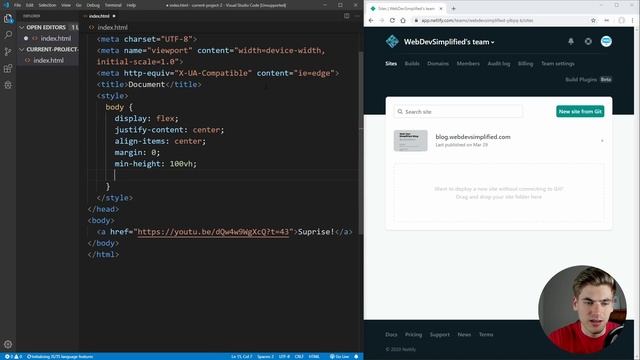
Task: Click the Chrome profile icon in toolbar
Action: [x=621, y=20]
